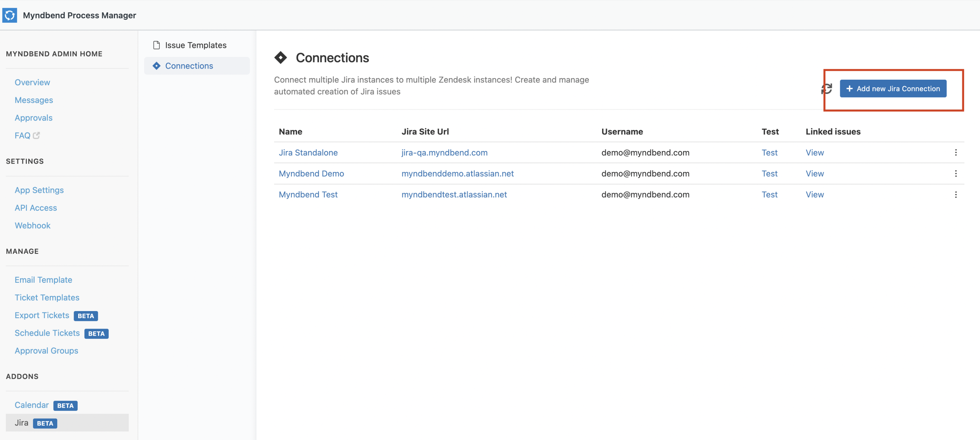980x440 pixels.
Task: Open the Jira Standalone connection
Action: pos(308,153)
